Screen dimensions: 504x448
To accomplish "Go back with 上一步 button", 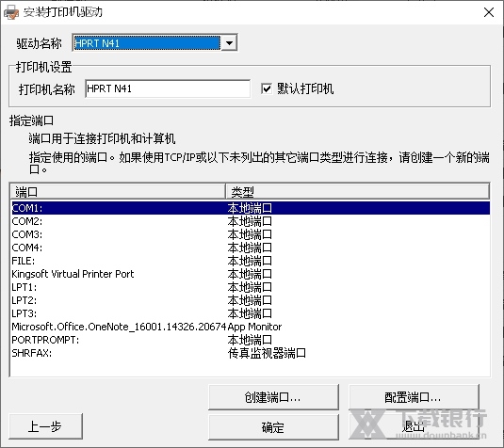I will [x=45, y=426].
